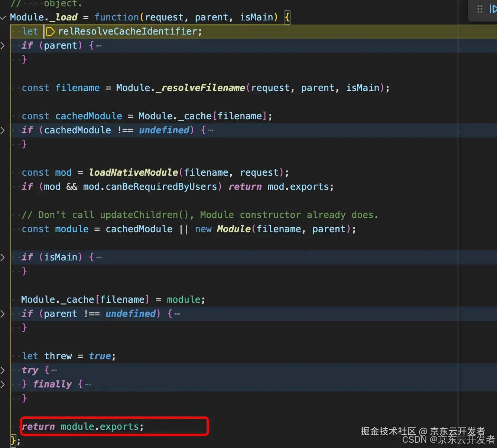The width and height of the screenshot is (497, 448).
Task: Click 'const mod' variable declaration
Action: pyautogui.click(x=47, y=173)
